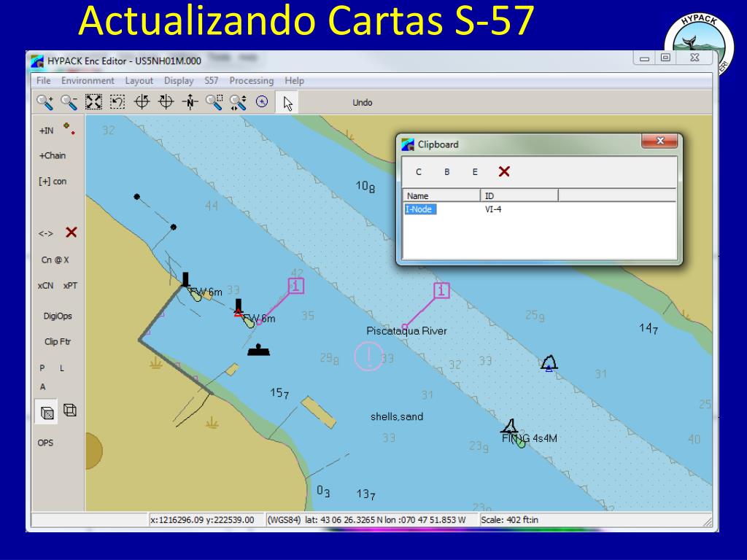Click the <-> reverse tool button

pyautogui.click(x=46, y=233)
